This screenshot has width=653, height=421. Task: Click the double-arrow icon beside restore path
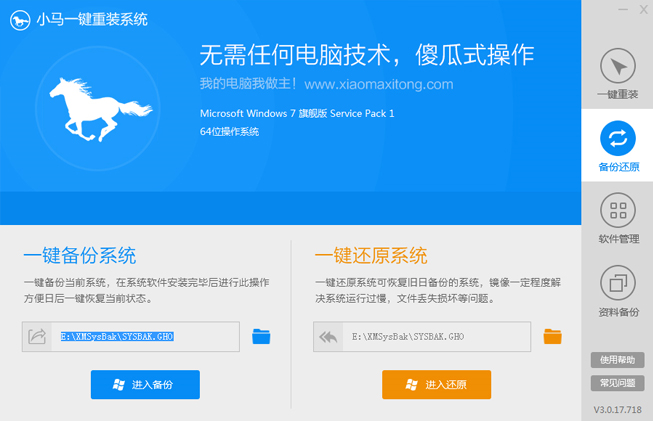(x=329, y=337)
